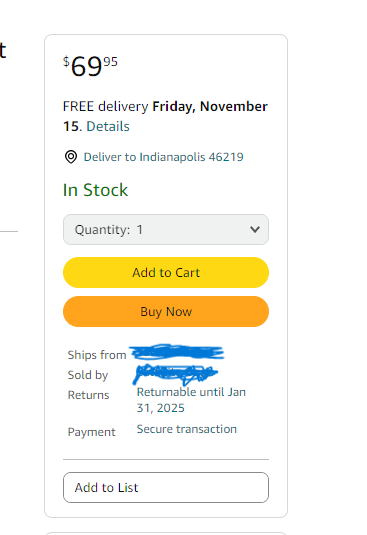Image resolution: width=367 pixels, height=535 pixels.
Task: Click the orange Buy Now button
Action: coord(166,312)
